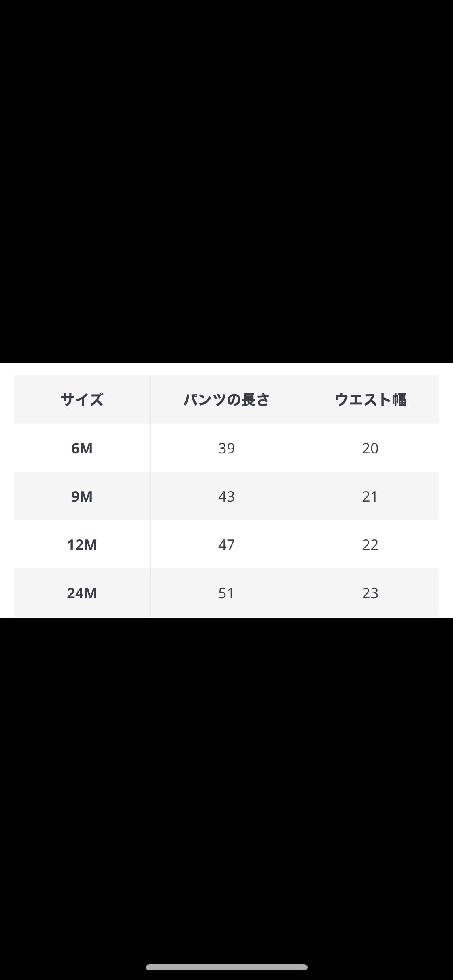
Task: Select the 12M size cell
Action: [x=82, y=545]
